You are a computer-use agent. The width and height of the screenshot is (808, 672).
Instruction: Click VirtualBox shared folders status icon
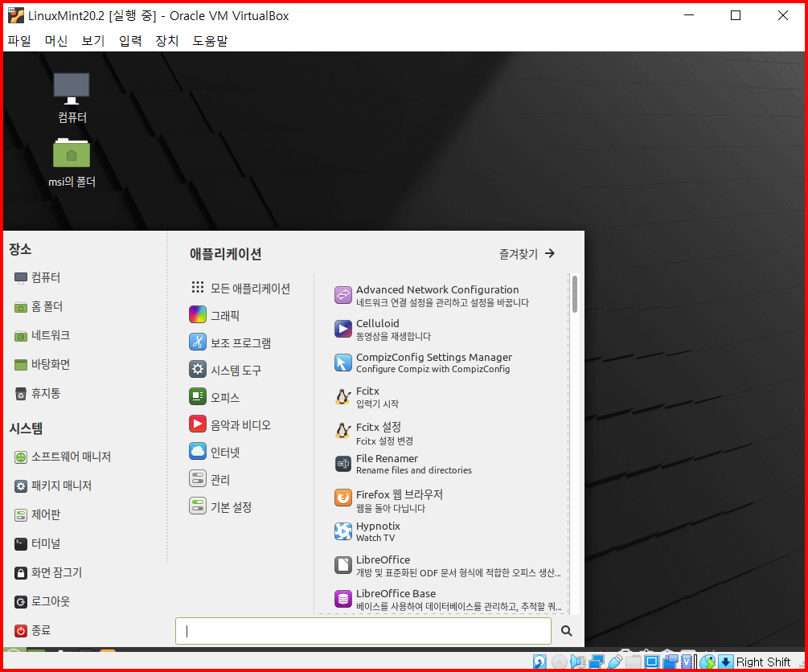[634, 662]
